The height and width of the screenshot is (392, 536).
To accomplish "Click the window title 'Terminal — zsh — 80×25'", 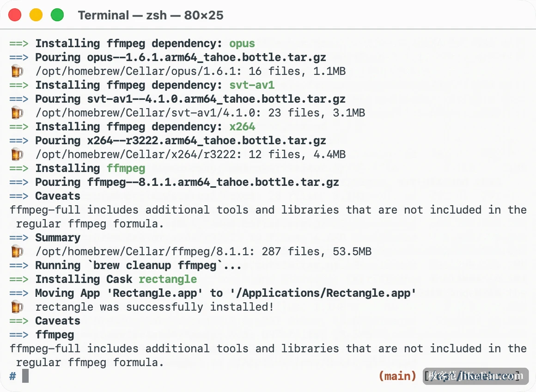I will [x=151, y=15].
